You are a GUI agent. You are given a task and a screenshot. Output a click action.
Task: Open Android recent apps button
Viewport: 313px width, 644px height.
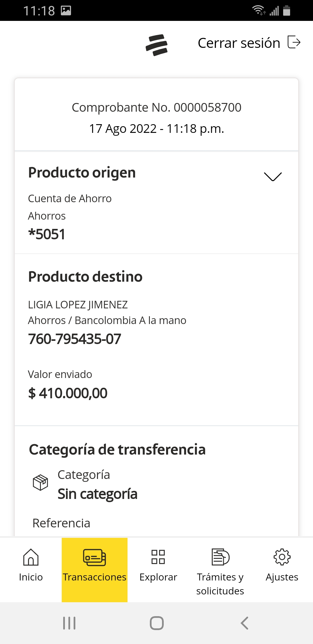coord(69,623)
